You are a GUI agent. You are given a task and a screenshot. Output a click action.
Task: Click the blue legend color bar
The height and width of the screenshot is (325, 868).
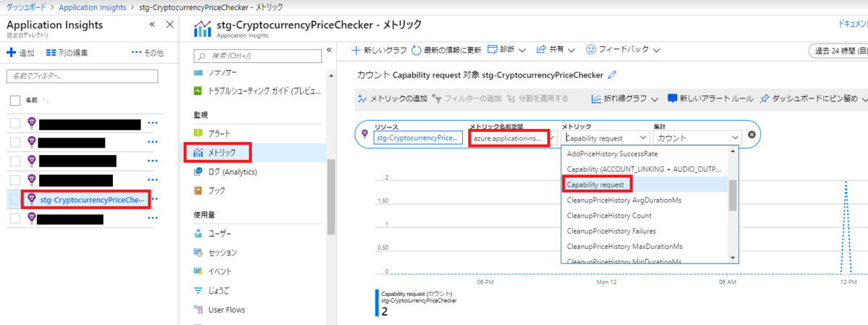pos(377,303)
